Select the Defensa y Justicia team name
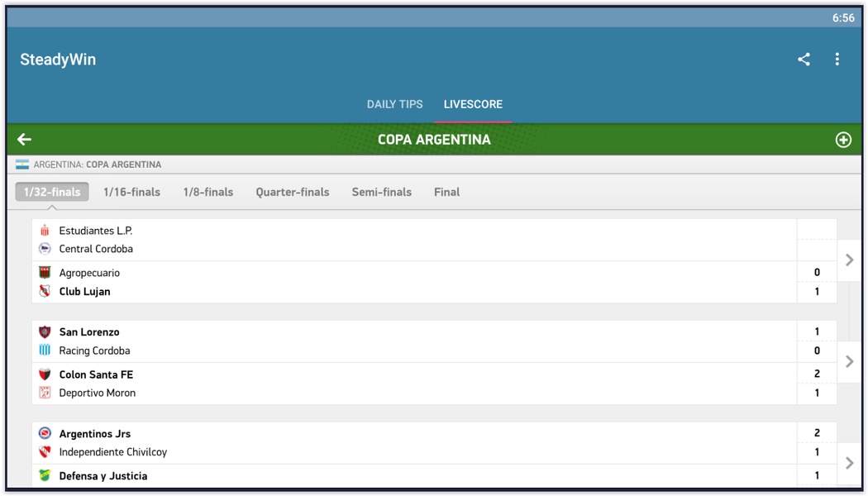The image size is (868, 496). point(103,475)
